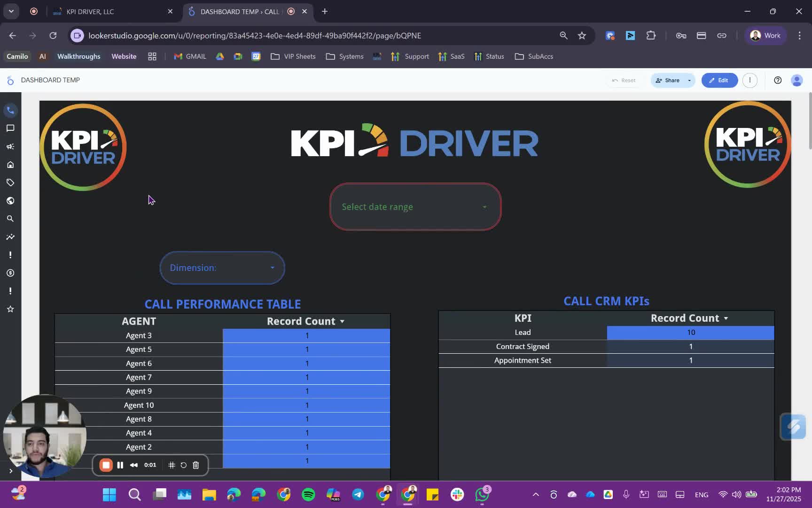
Task: Open the Select date range control
Action: pos(415,207)
